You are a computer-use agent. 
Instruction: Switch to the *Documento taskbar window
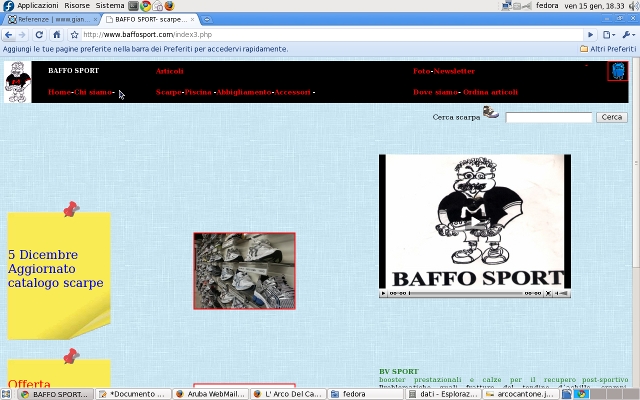coord(133,394)
